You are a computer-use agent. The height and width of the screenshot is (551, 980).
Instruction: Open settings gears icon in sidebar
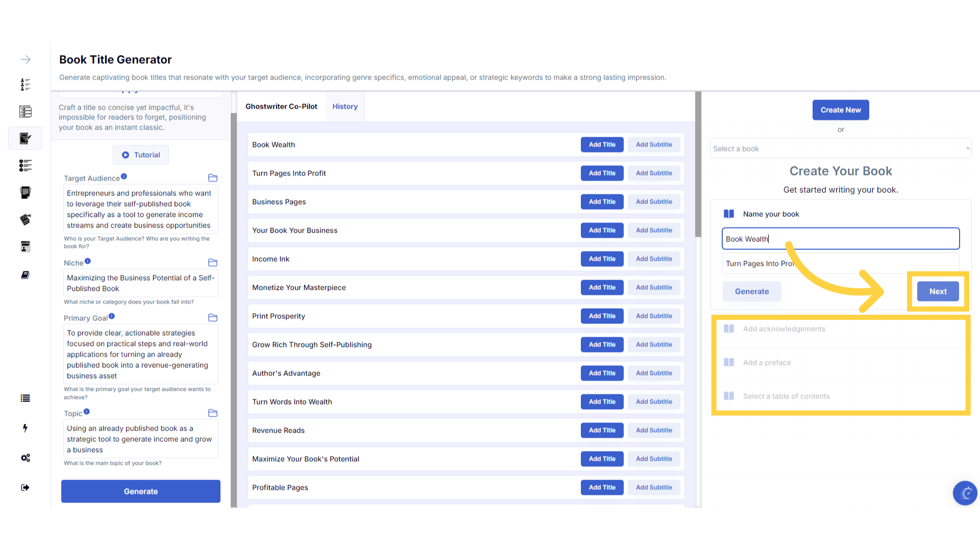click(x=25, y=458)
